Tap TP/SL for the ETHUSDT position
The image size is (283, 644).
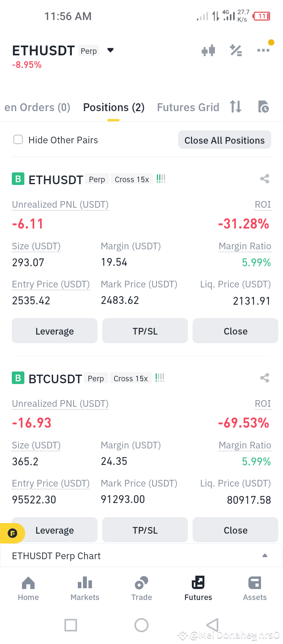pyautogui.click(x=145, y=331)
